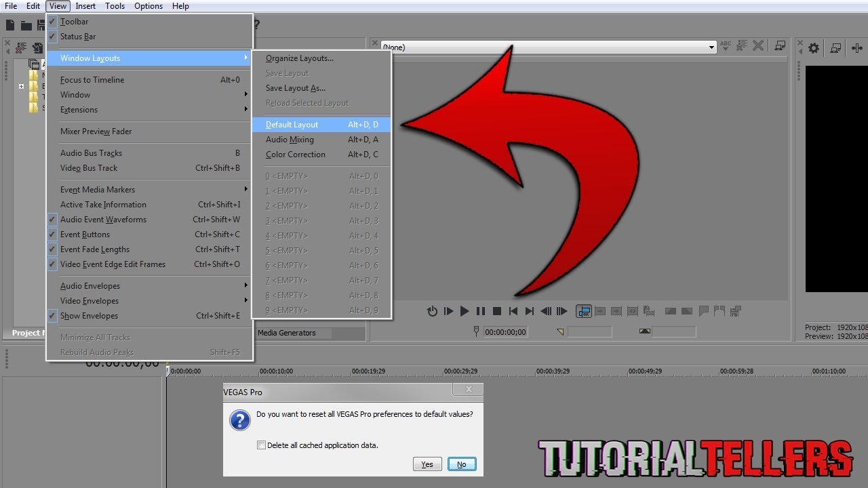Toggle Event Buttons option
Viewport: 868px width, 488px height.
[149, 235]
